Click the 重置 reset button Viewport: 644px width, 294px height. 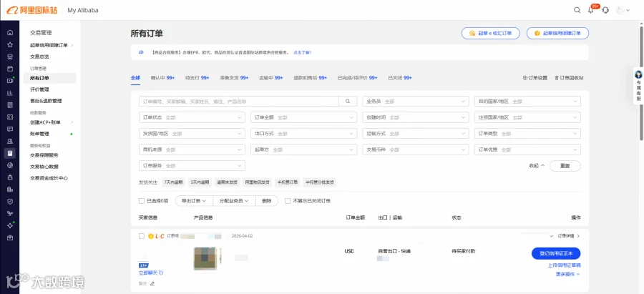click(x=565, y=166)
